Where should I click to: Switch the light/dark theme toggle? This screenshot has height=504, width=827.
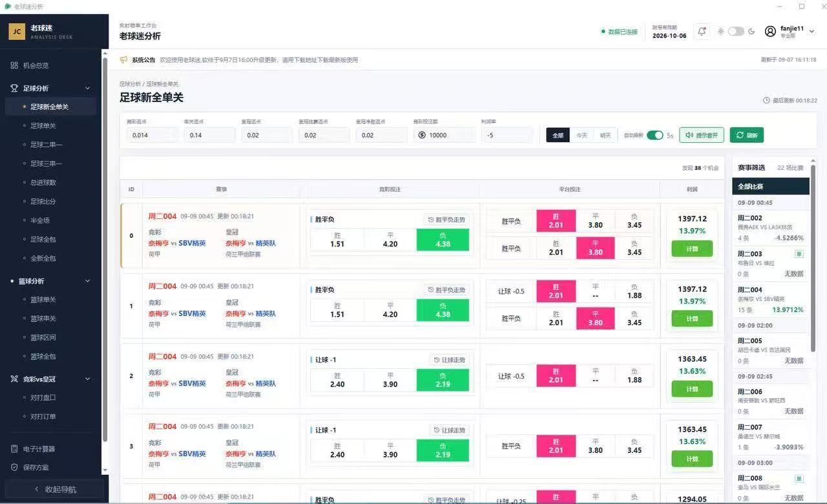[736, 31]
